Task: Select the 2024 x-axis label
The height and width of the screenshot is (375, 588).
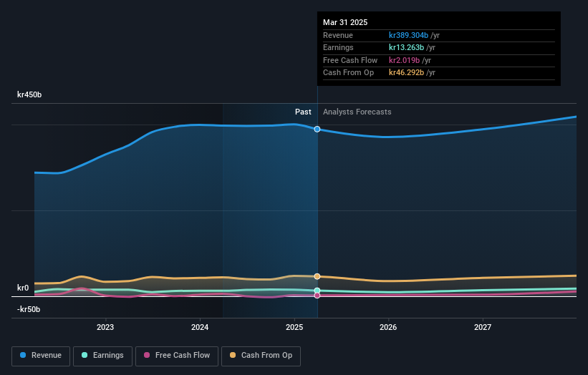Action: pyautogui.click(x=200, y=328)
